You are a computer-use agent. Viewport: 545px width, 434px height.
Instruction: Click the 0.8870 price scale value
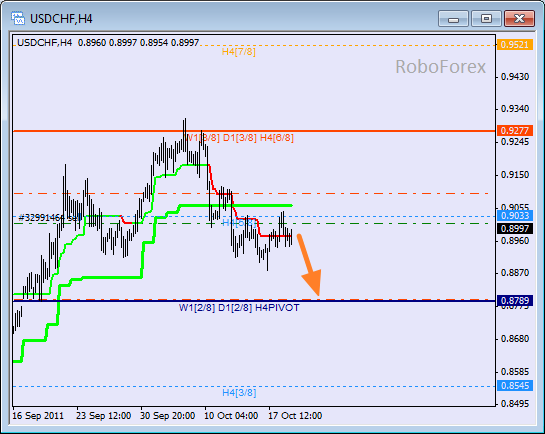(x=515, y=273)
